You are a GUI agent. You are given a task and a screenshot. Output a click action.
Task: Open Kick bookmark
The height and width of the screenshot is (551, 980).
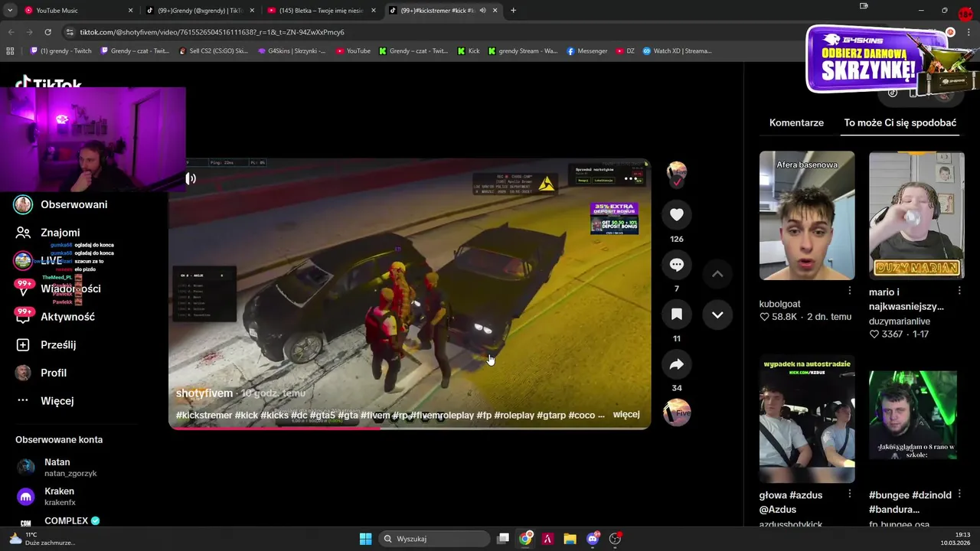pos(469,51)
